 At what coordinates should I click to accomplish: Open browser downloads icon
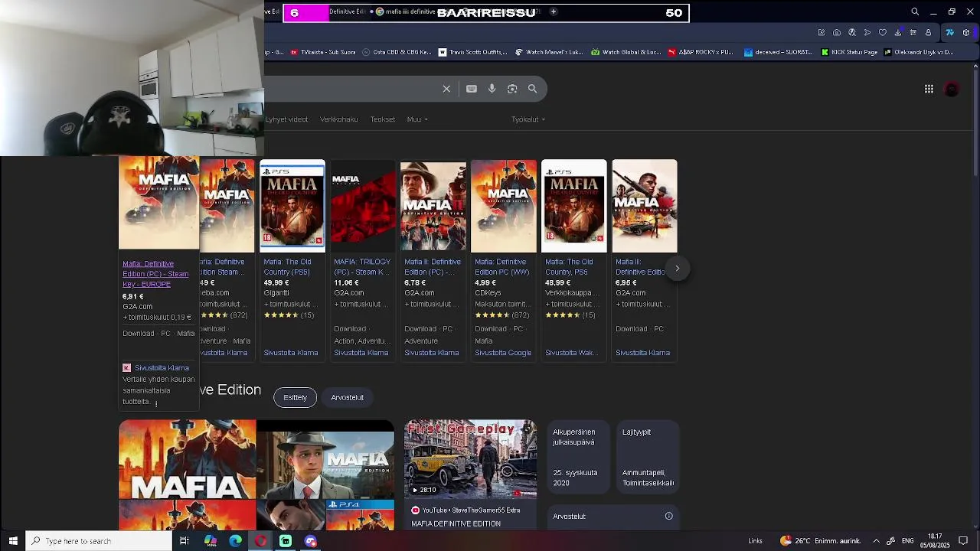coord(898,32)
